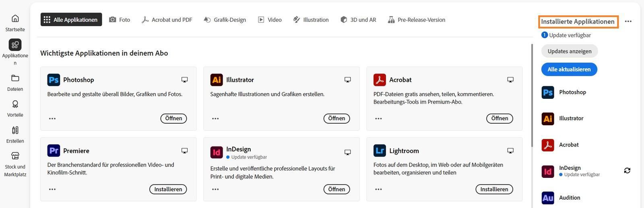The width and height of the screenshot is (644, 208).
Task: Switch to Acrobat und PDF tab
Action: [167, 20]
